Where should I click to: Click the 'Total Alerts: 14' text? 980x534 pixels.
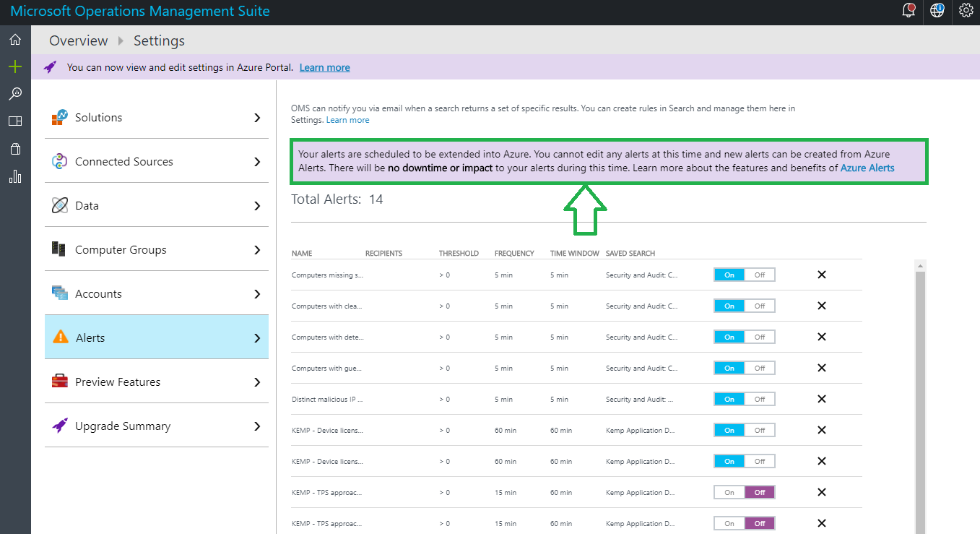coord(337,199)
